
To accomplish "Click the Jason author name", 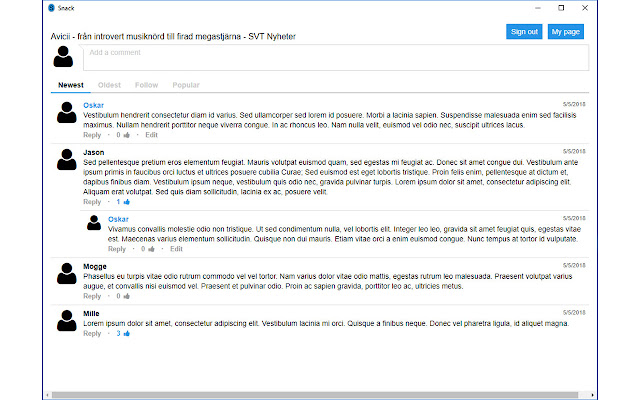I will [x=93, y=152].
